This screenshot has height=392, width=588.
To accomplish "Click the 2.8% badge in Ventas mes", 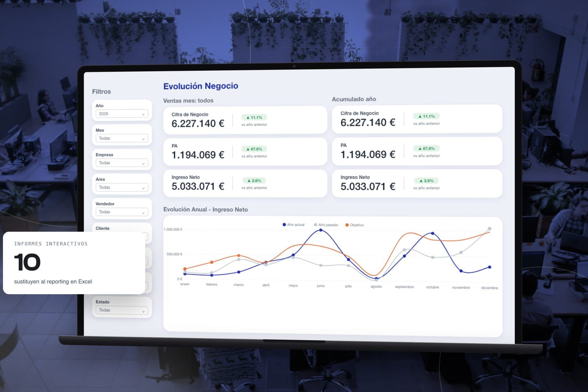I will click(254, 181).
